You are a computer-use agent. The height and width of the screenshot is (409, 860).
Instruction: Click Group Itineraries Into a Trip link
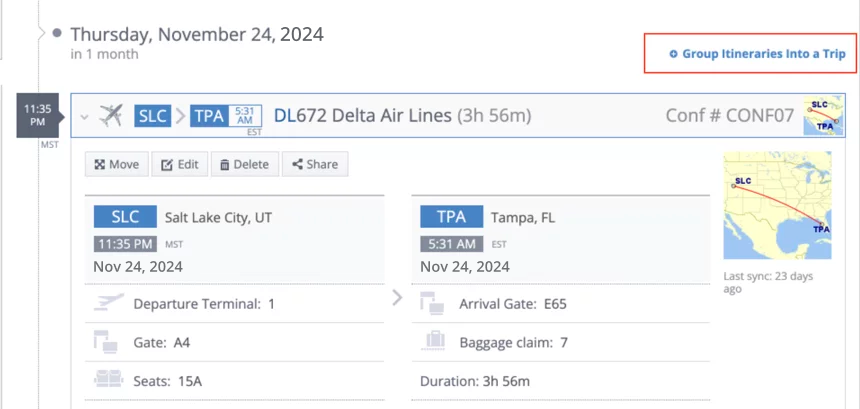tap(757, 54)
